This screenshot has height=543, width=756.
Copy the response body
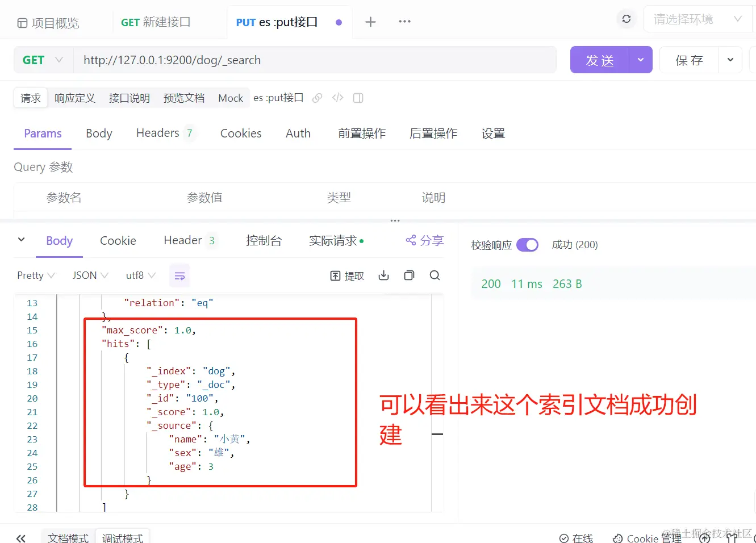[409, 275]
